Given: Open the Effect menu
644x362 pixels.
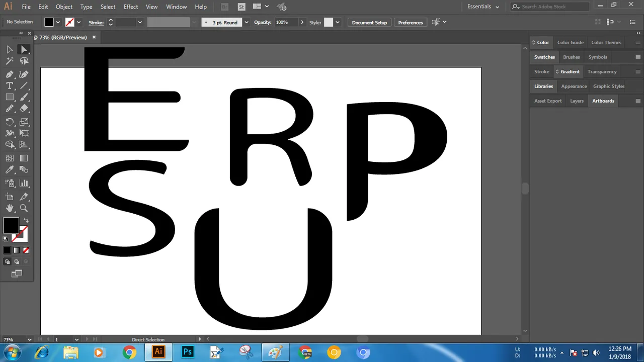Looking at the screenshot, I should [131, 7].
